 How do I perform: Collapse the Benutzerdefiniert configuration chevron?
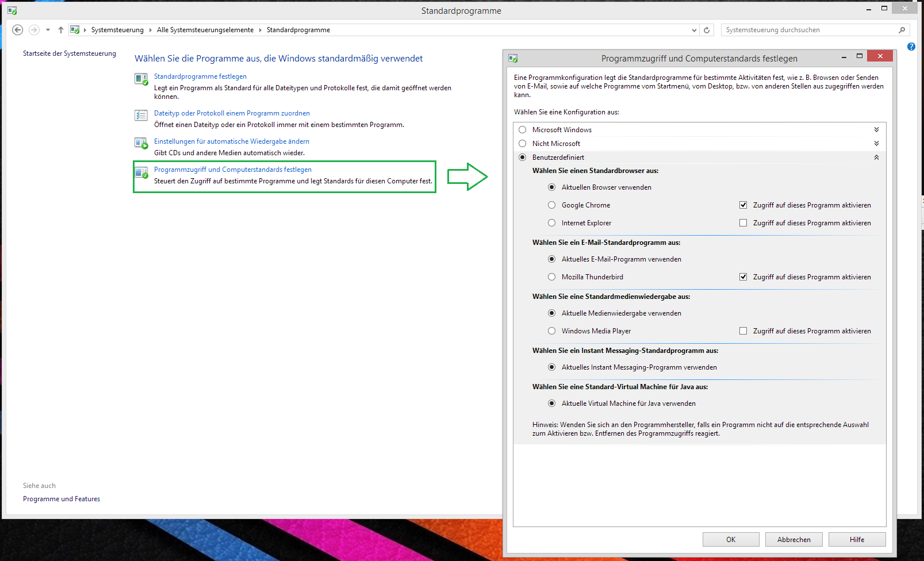(876, 157)
